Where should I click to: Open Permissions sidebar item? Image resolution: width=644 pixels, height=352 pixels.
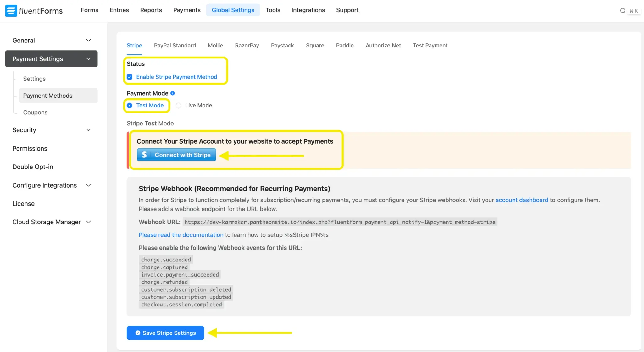[x=30, y=148]
